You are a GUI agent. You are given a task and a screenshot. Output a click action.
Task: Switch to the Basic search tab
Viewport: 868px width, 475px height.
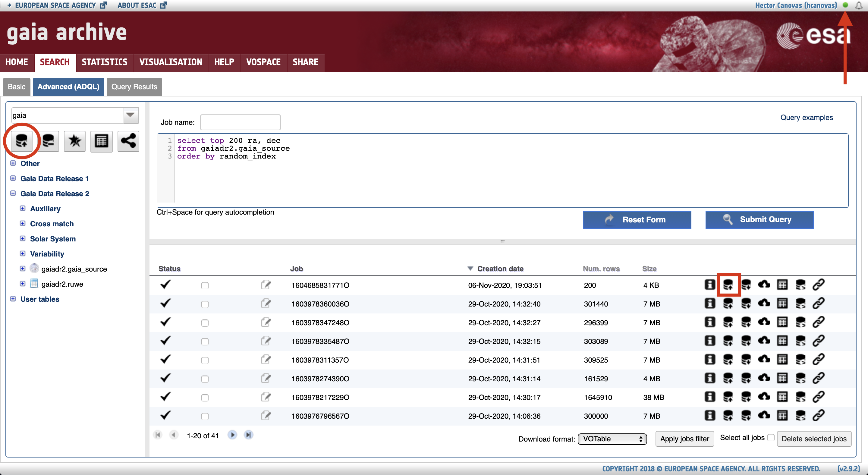(x=17, y=87)
